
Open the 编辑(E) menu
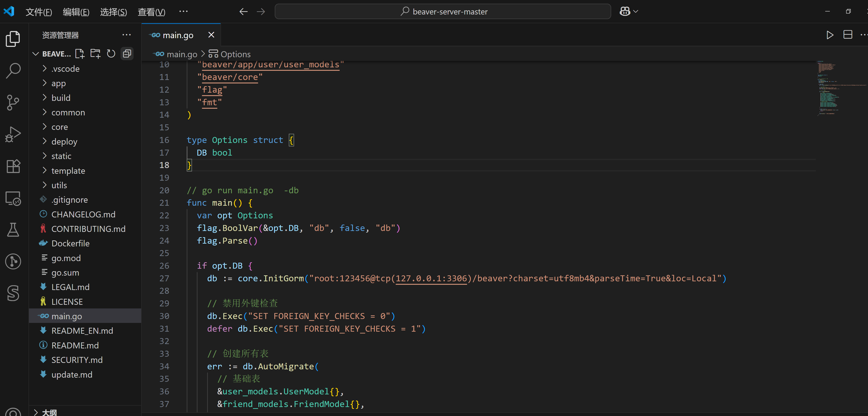click(76, 12)
